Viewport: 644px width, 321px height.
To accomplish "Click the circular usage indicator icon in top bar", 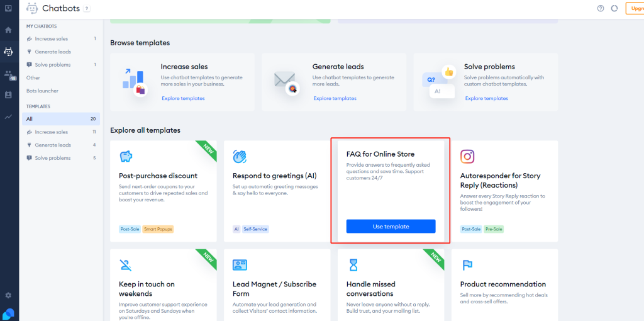I will (614, 8).
